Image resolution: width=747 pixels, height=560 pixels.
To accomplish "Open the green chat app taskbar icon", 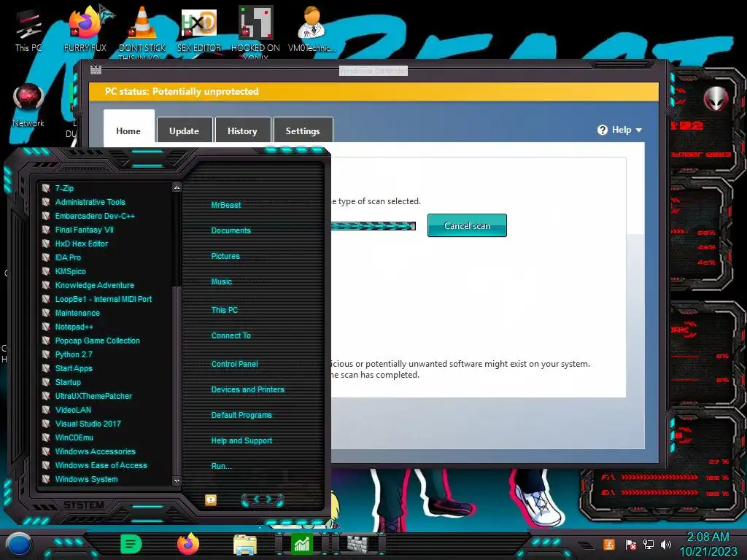I will [131, 544].
